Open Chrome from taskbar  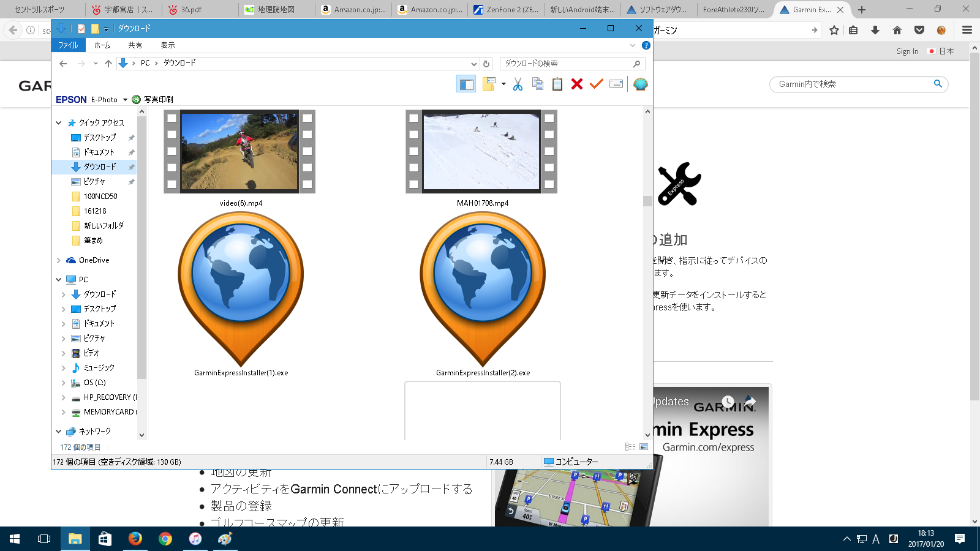[165, 539]
